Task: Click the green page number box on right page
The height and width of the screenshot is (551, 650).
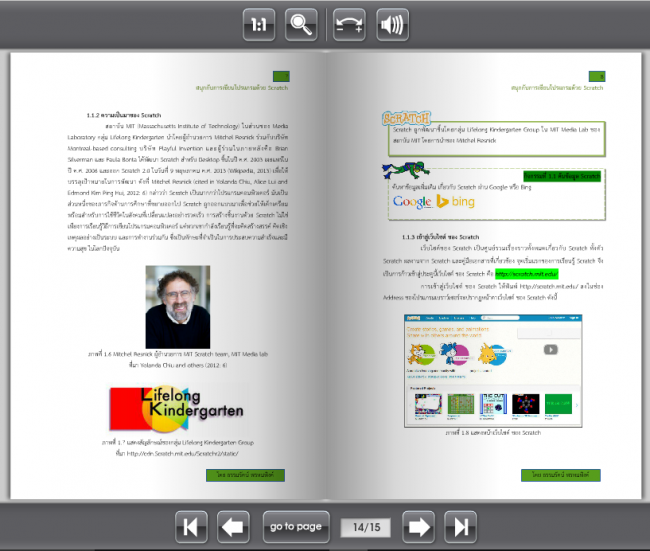Action: coord(597,76)
